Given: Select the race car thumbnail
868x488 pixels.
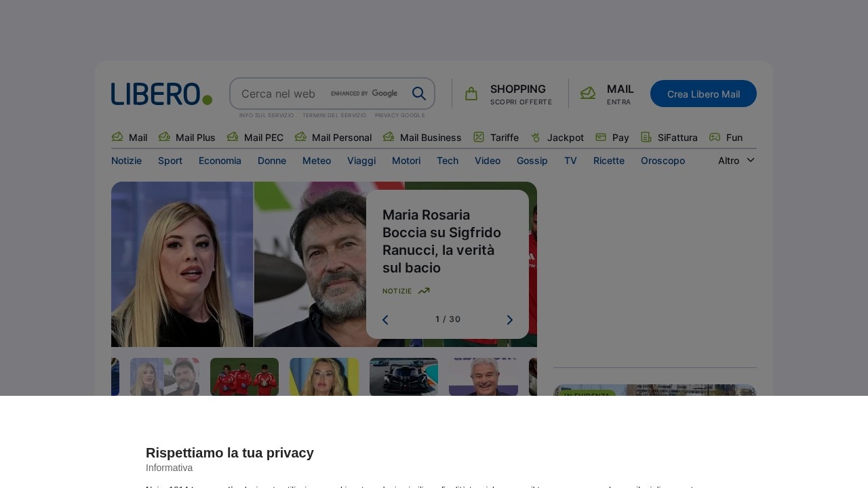Looking at the screenshot, I should 403,377.
